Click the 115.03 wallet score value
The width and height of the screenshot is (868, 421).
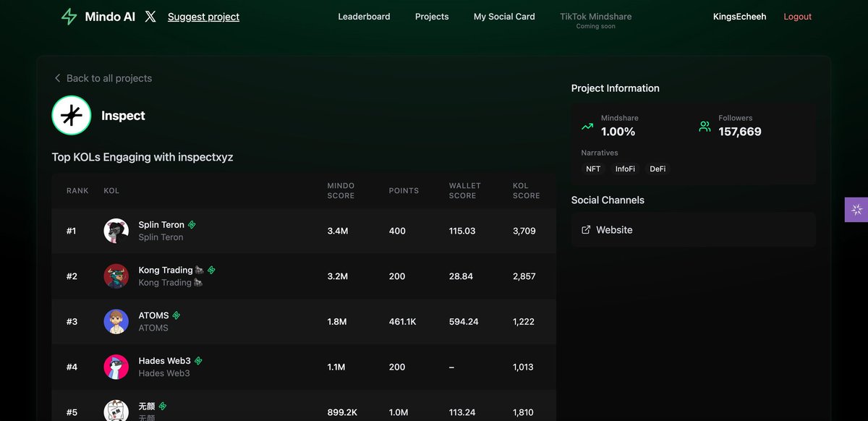pyautogui.click(x=462, y=231)
